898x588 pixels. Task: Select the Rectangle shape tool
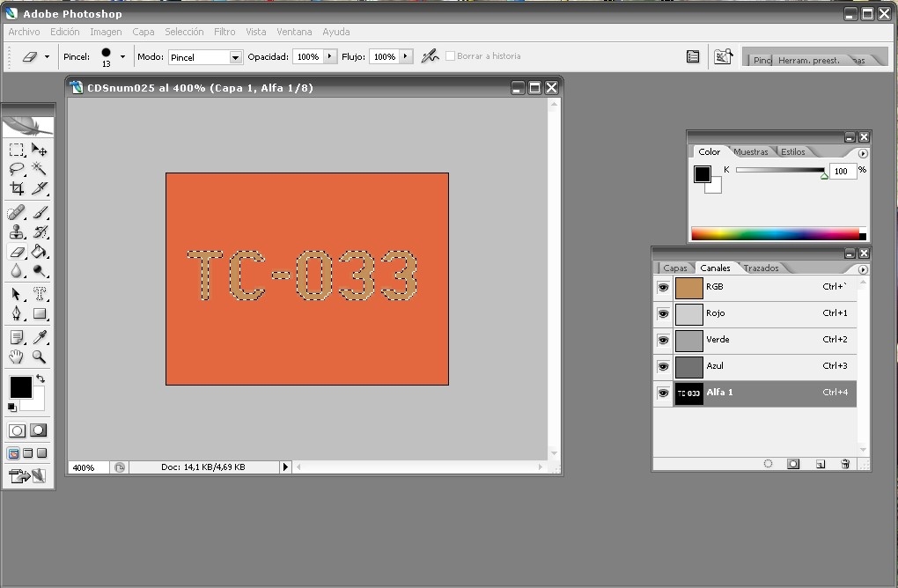pyautogui.click(x=39, y=313)
